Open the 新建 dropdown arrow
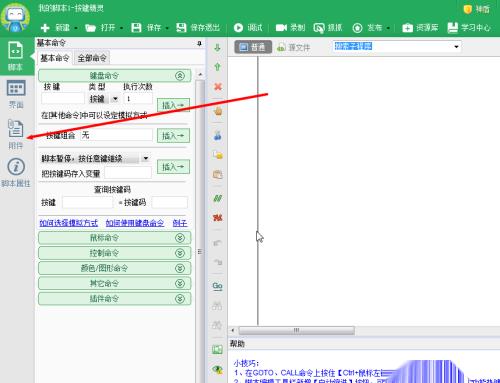The height and width of the screenshot is (383, 500). click(x=76, y=28)
